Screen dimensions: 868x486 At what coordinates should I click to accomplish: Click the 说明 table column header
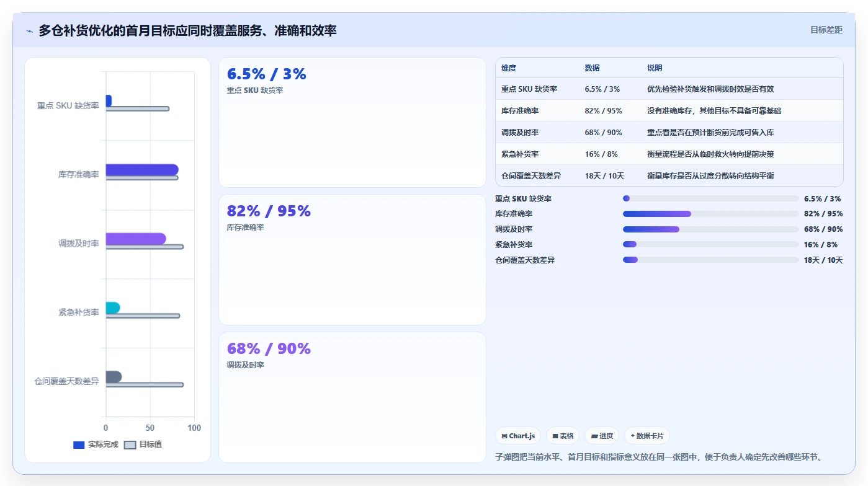tap(655, 68)
